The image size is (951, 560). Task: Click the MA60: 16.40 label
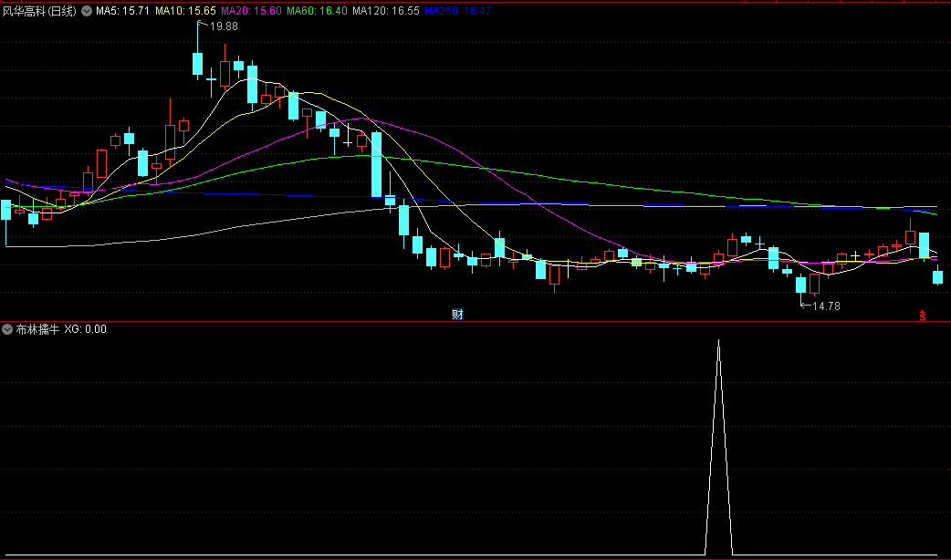click(318, 11)
